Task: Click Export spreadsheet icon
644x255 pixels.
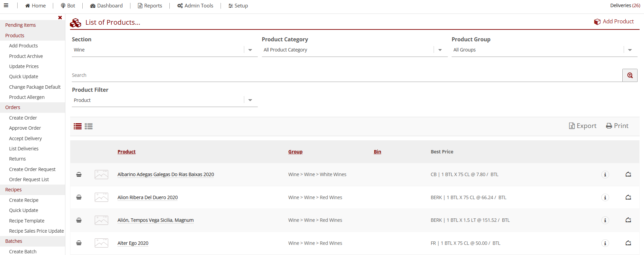Action: [x=582, y=126]
